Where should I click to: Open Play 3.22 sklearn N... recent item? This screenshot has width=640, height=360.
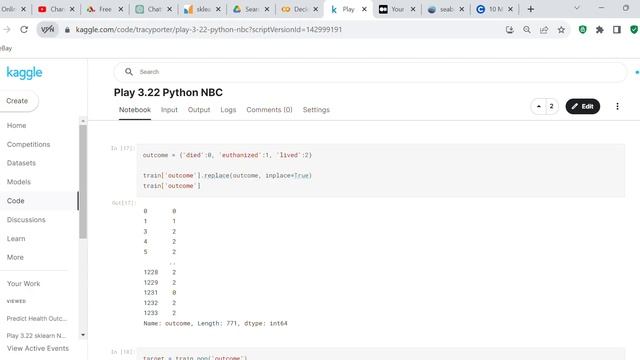point(36,336)
